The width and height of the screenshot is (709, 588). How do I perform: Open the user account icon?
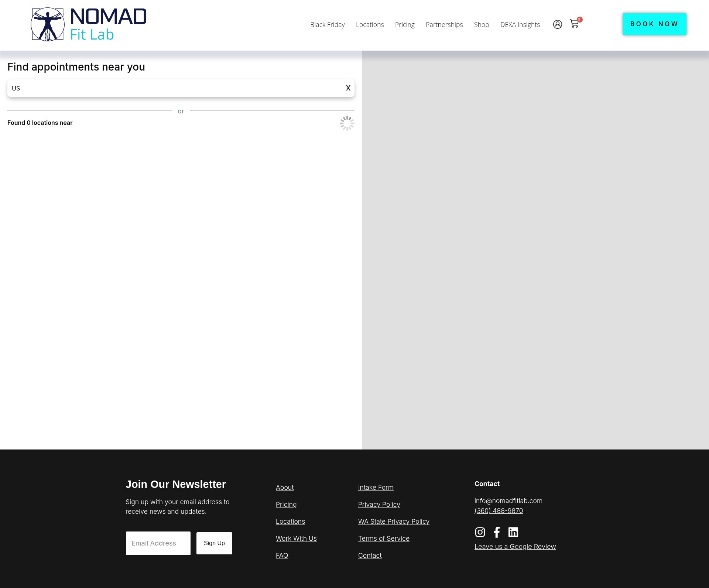558,24
